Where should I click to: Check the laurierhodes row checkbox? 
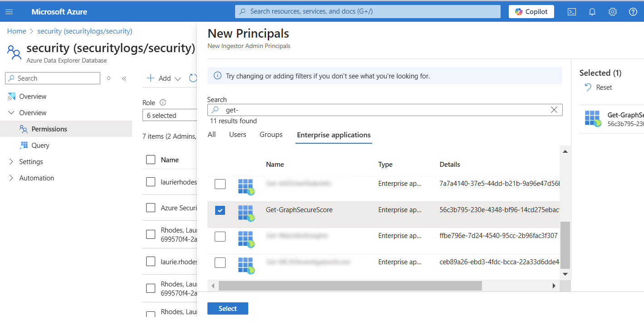pos(151,182)
